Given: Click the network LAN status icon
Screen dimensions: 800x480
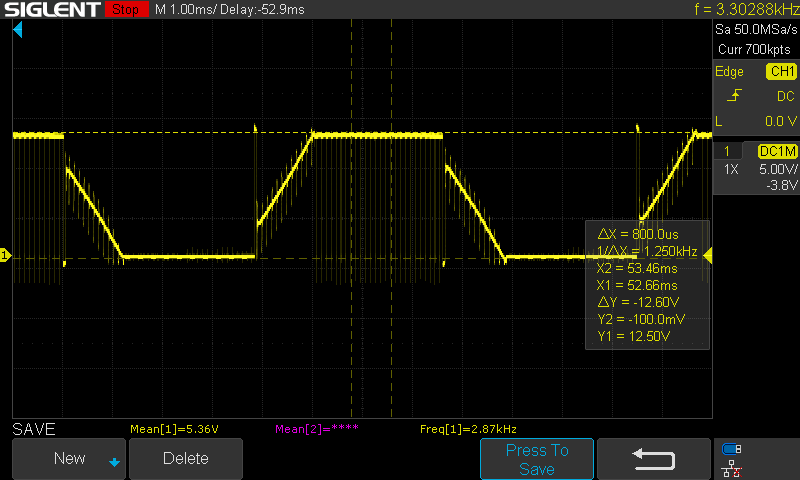Looking at the screenshot, I should (x=732, y=467).
